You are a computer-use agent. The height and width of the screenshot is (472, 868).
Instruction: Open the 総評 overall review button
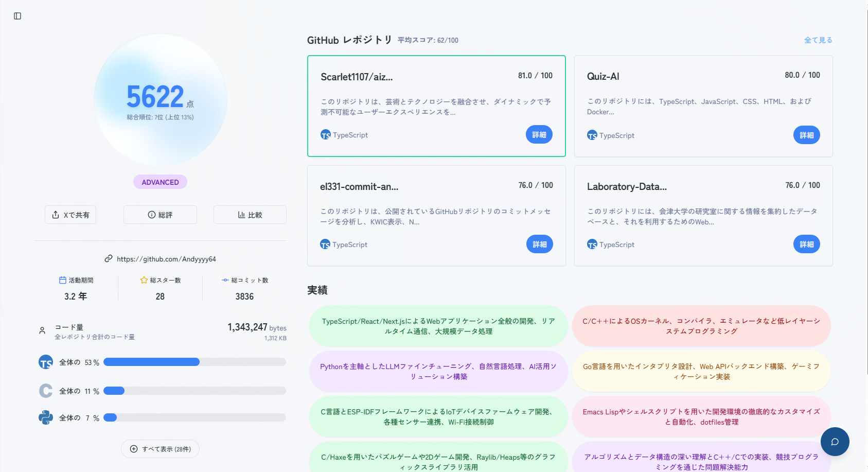tap(160, 215)
